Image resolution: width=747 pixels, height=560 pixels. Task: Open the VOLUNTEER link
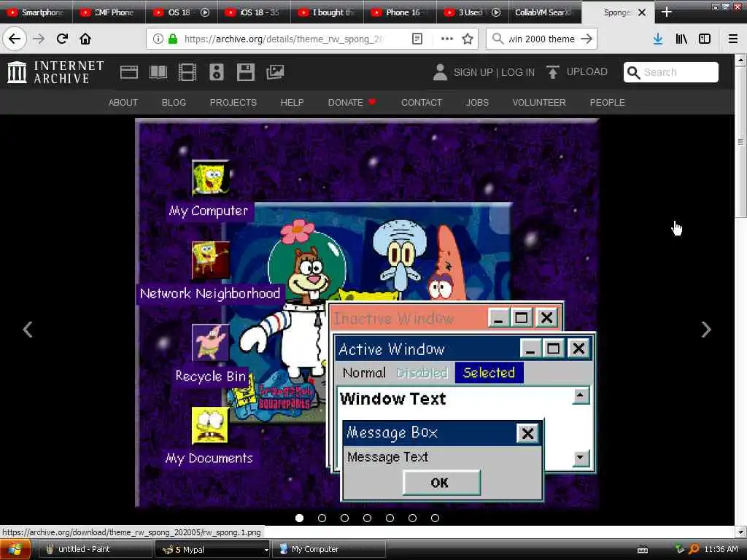pyautogui.click(x=539, y=102)
